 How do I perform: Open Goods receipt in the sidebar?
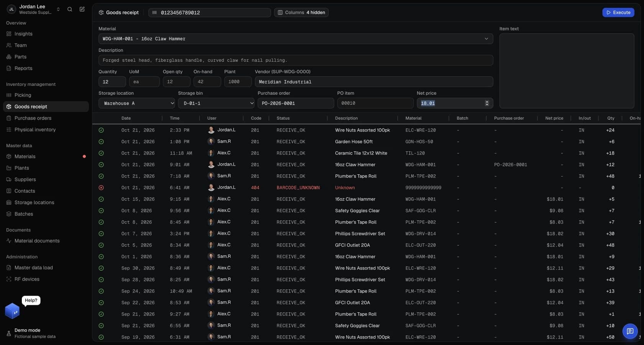46,107
